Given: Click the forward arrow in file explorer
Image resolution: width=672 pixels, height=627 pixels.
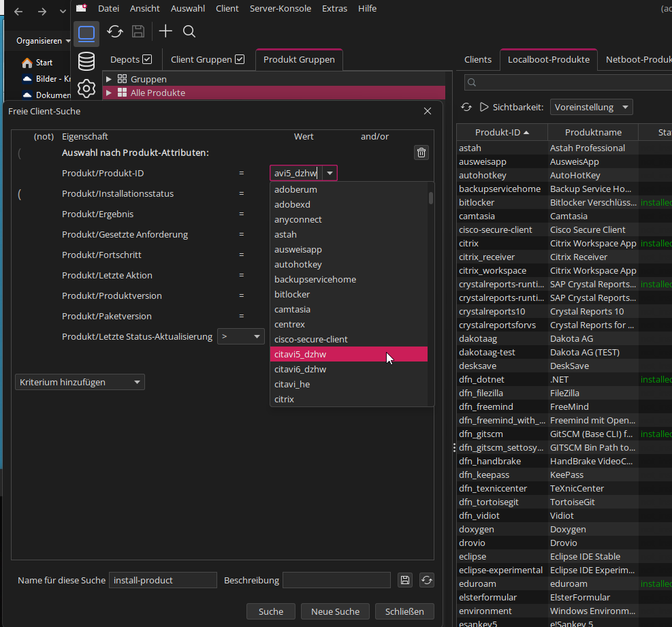Looking at the screenshot, I should point(42,12).
